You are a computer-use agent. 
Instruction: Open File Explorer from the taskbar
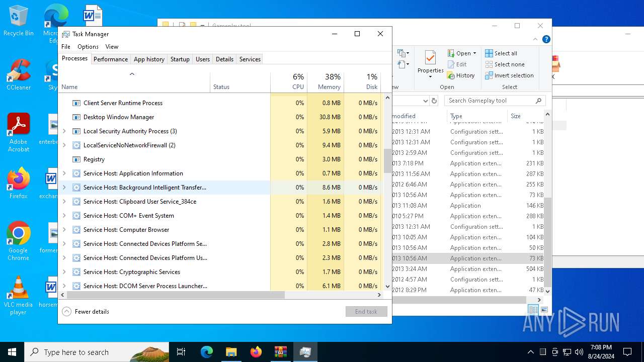tap(231, 352)
